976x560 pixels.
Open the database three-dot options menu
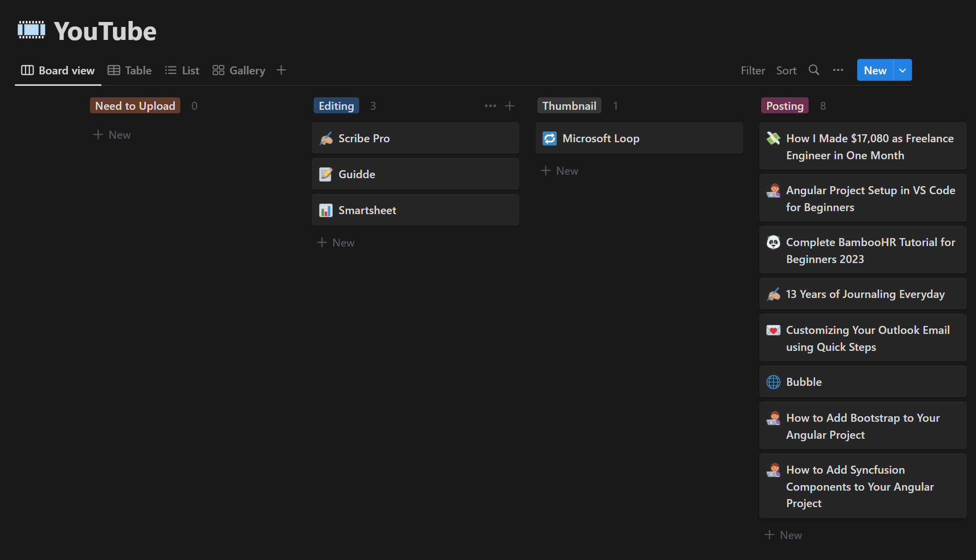838,70
